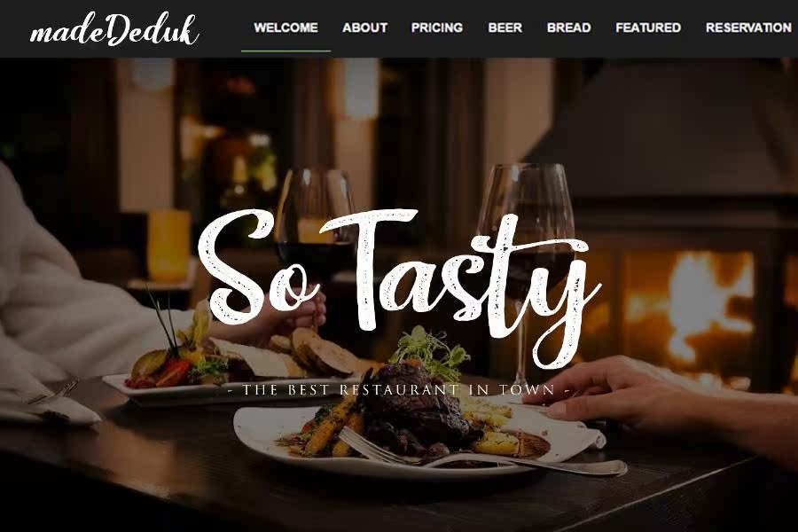Open the Featured nav item
Screen dimensions: 798x532
tap(648, 27)
